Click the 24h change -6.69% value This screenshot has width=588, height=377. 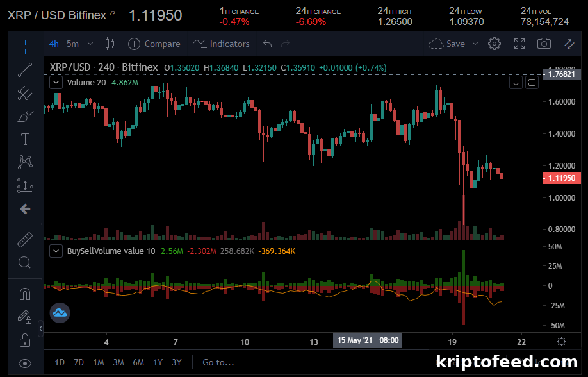coord(311,22)
